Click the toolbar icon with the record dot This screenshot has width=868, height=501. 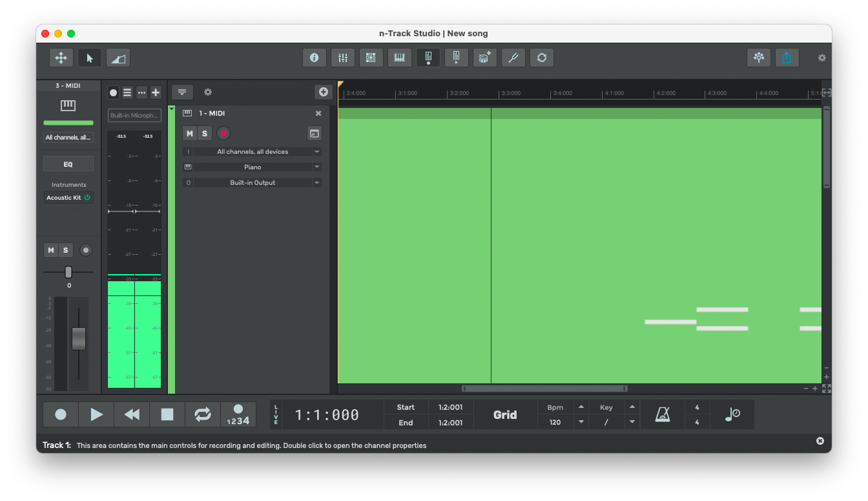click(x=428, y=58)
